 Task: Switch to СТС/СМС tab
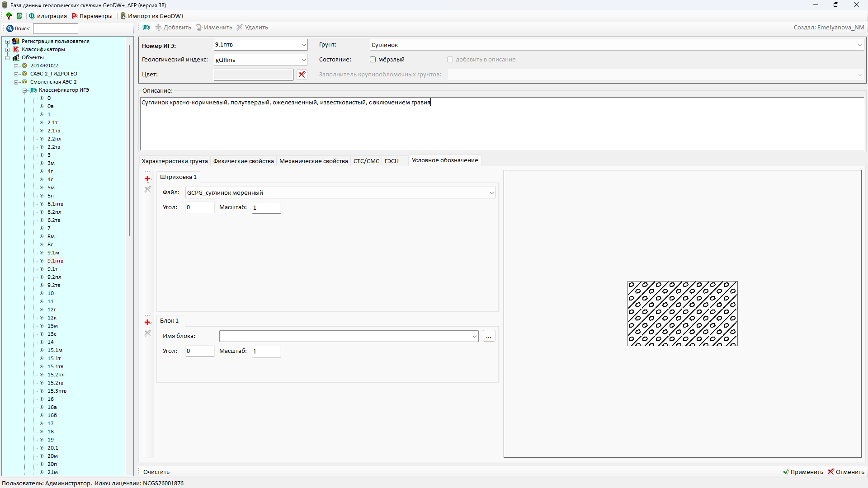click(366, 161)
